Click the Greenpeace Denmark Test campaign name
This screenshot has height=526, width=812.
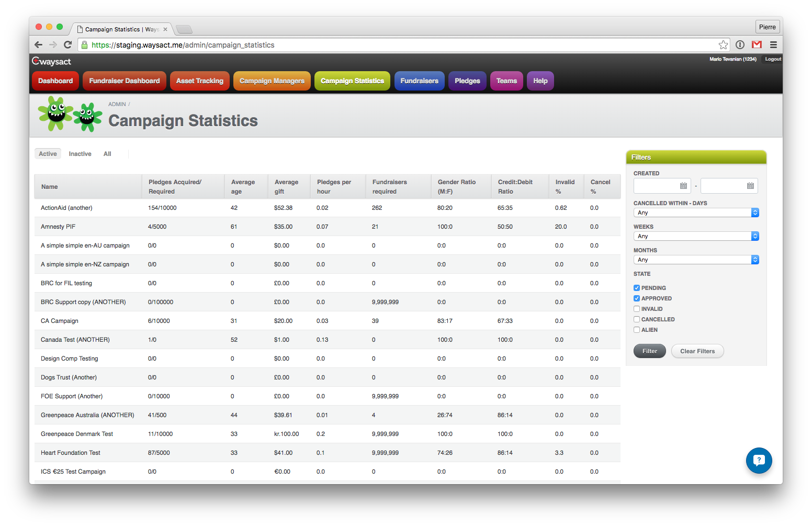tap(77, 434)
